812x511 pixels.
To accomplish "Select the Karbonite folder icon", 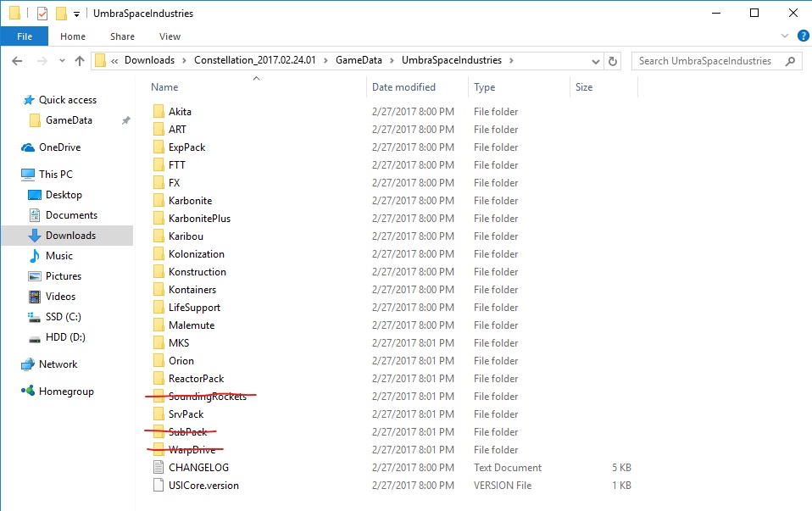I will click(x=159, y=200).
